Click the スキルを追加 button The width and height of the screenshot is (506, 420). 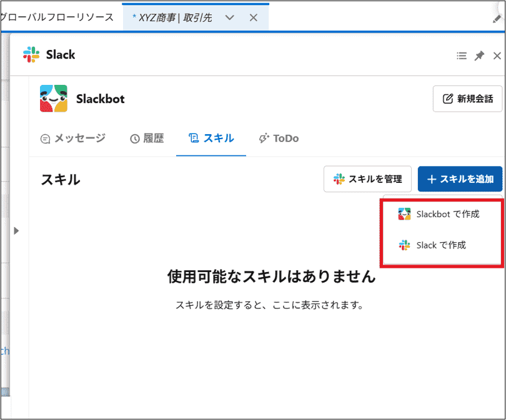click(460, 179)
